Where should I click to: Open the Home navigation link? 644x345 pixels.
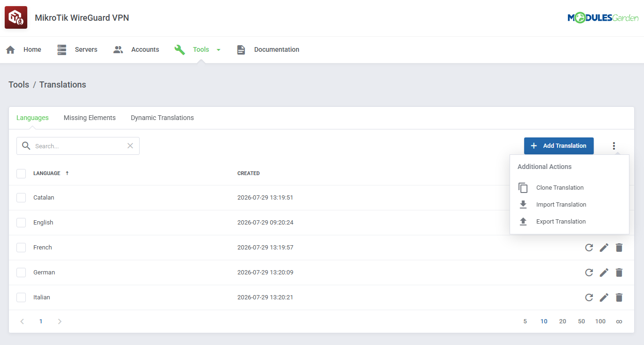pos(32,49)
